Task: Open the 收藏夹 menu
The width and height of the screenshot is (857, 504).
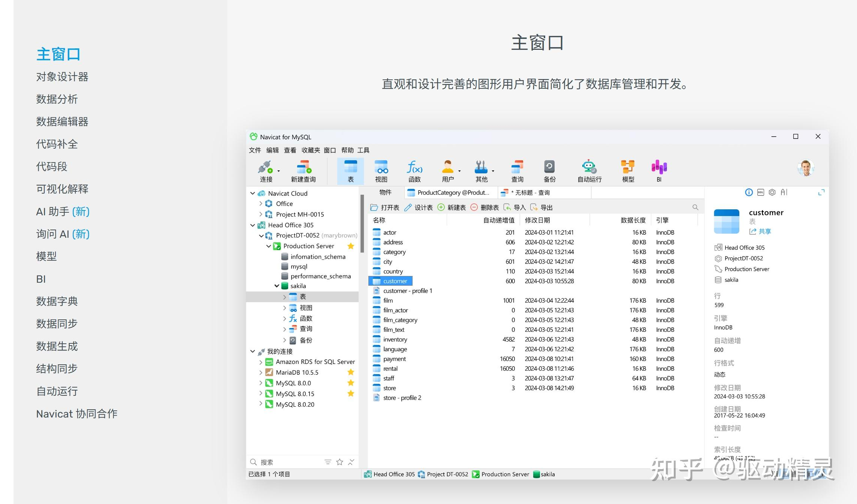Action: tap(311, 150)
